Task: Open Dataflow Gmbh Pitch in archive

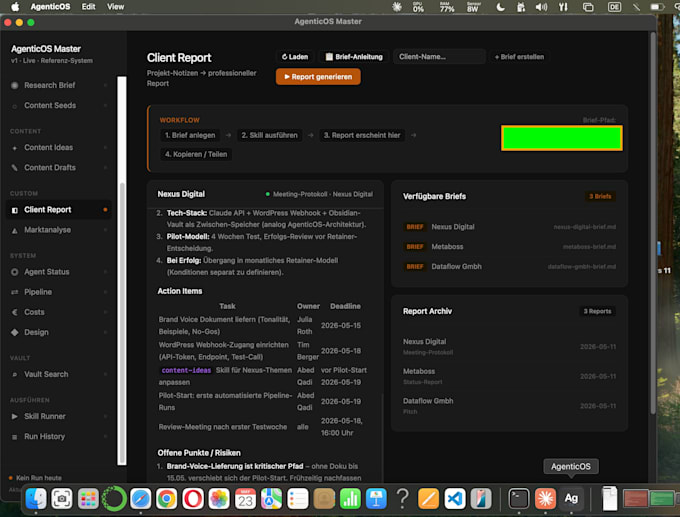Action: pos(509,406)
